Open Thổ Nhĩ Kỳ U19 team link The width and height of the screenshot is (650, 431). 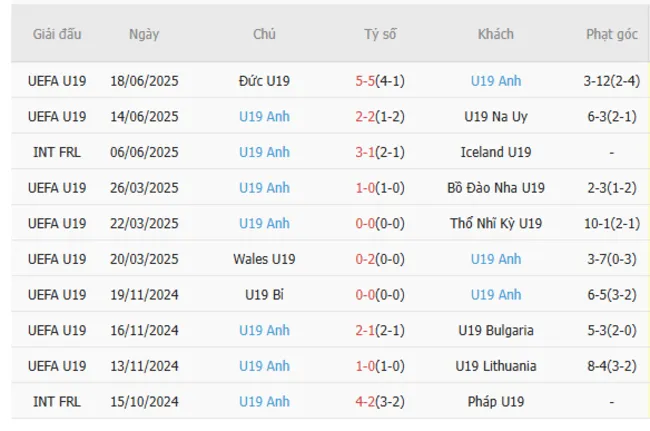[496, 222]
